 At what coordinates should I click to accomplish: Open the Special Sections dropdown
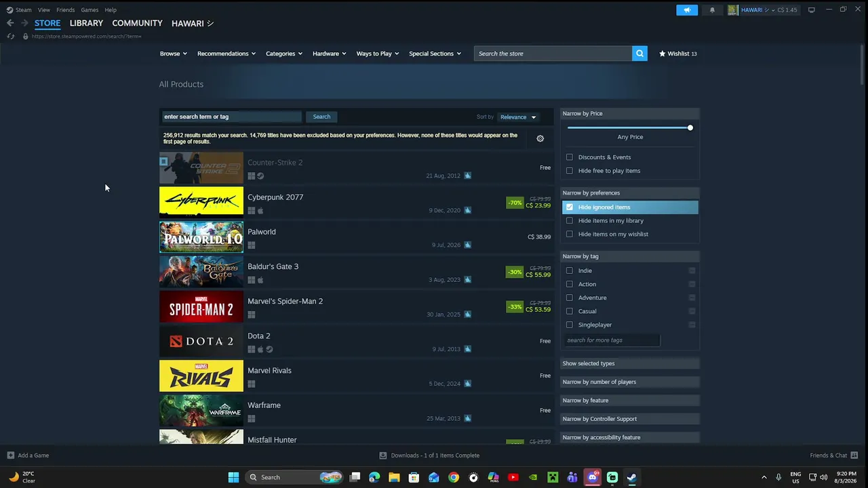435,54
